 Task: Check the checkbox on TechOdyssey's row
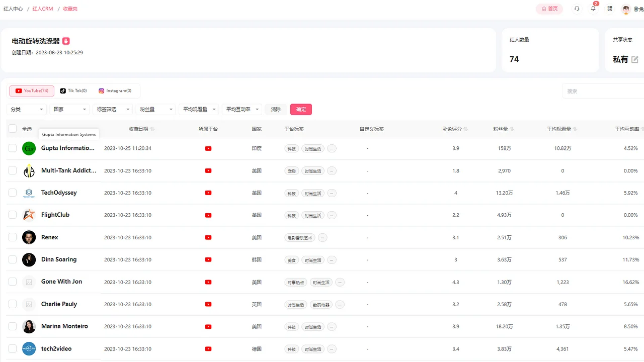coord(13,193)
